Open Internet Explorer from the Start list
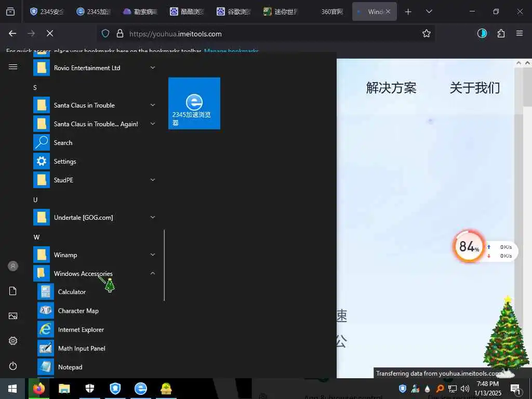The height and width of the screenshot is (399, 532). point(97,329)
